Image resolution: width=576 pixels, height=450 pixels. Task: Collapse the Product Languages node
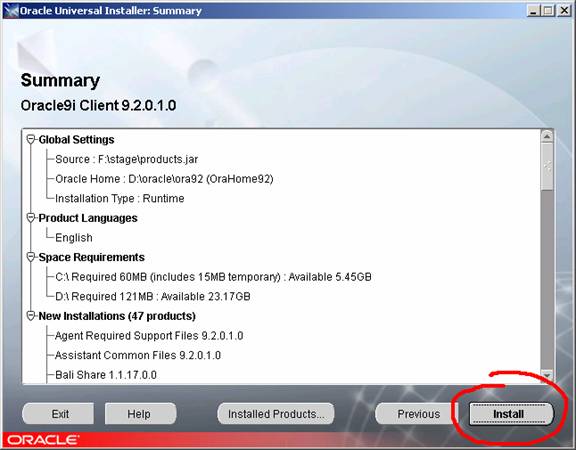pyautogui.click(x=31, y=218)
